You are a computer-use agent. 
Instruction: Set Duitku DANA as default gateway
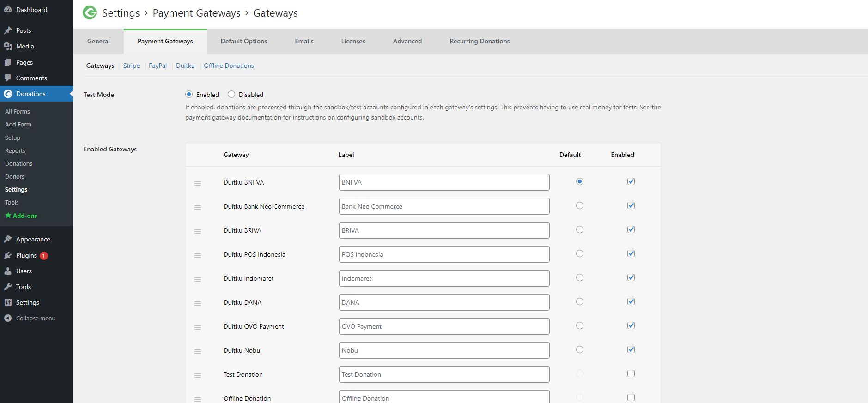(x=580, y=301)
